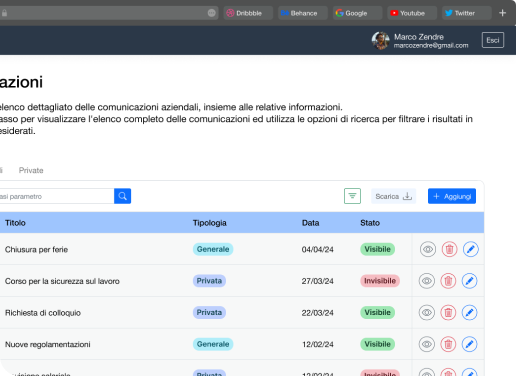The width and height of the screenshot is (516, 376).
Task: Sort by the Tipologia column header
Action: (x=210, y=223)
